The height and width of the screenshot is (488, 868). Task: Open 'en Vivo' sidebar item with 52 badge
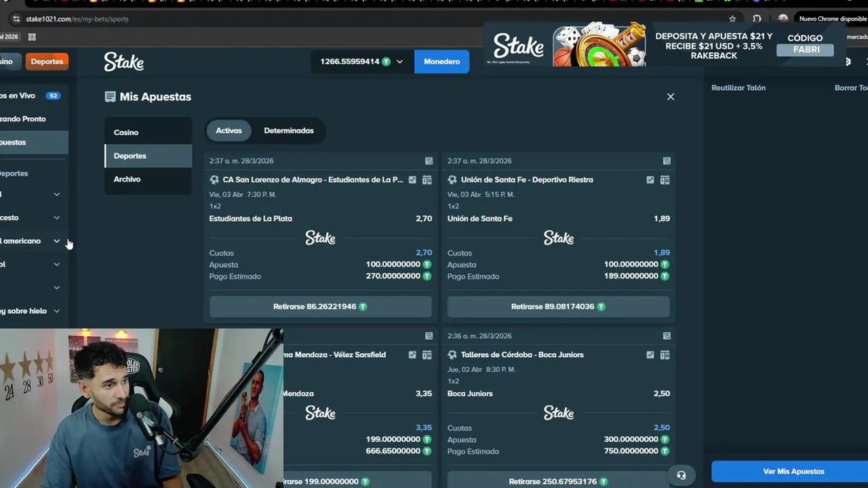tap(33, 96)
